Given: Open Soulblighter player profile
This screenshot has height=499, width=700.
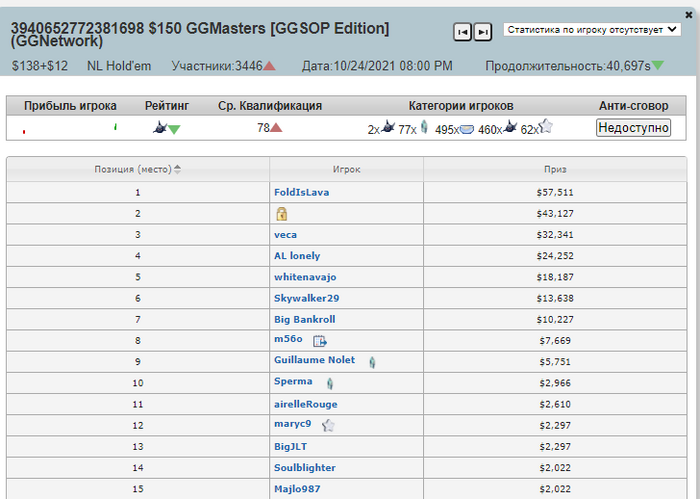Looking at the screenshot, I should (x=304, y=468).
